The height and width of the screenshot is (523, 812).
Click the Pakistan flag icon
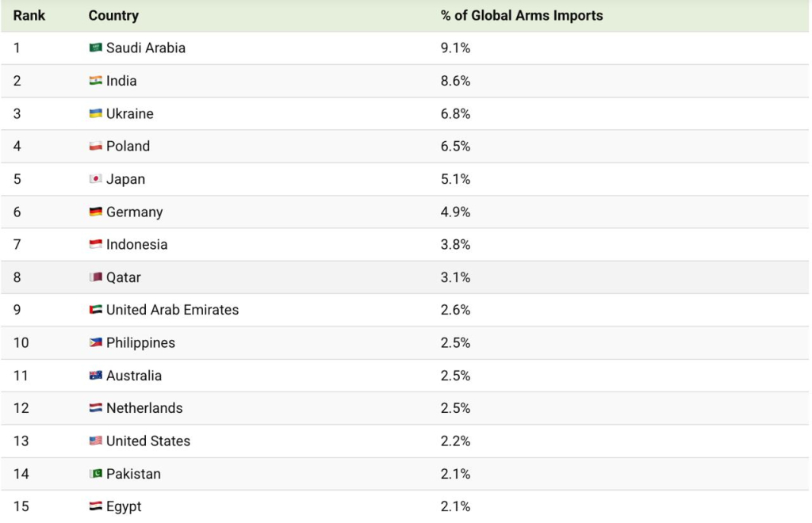[95, 474]
